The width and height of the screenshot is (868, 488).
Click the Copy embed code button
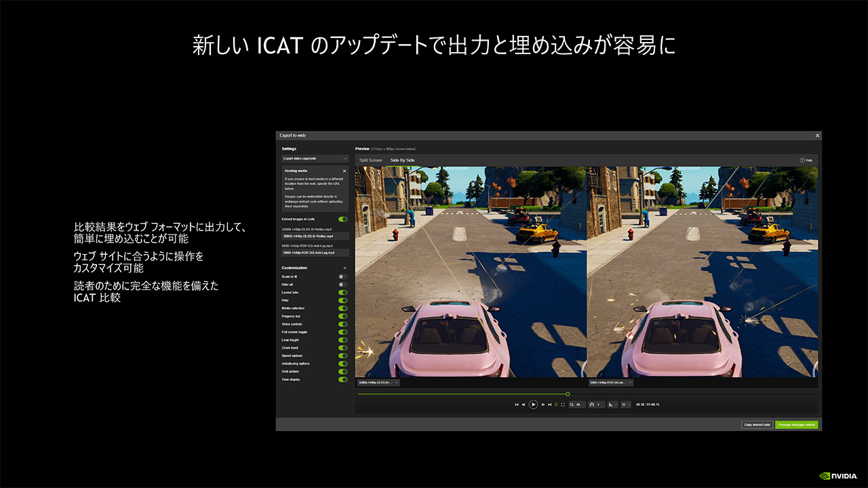pos(757,425)
